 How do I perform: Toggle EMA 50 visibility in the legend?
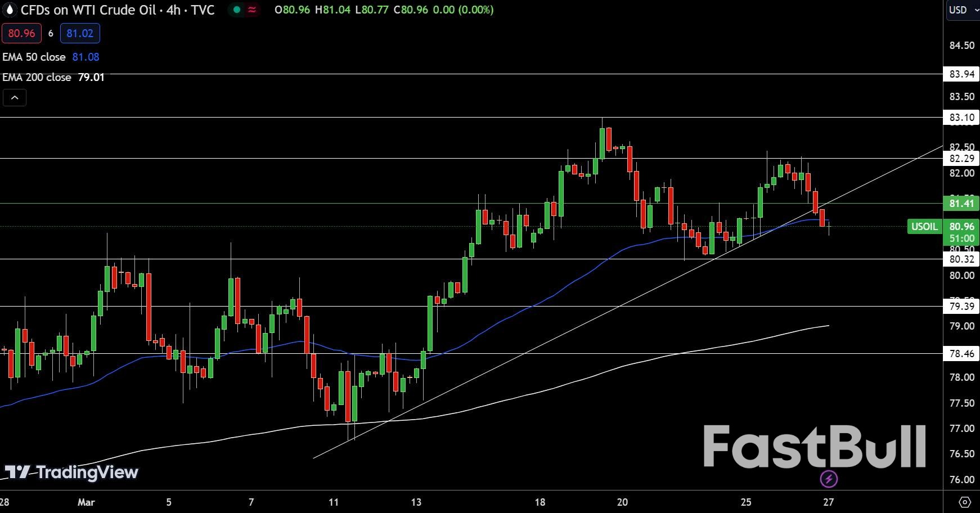tap(34, 57)
